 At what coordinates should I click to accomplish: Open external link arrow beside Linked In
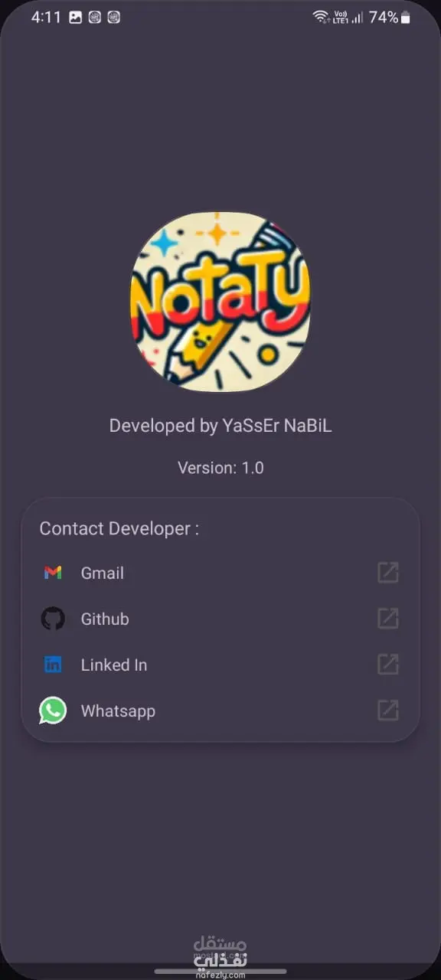[x=388, y=665]
